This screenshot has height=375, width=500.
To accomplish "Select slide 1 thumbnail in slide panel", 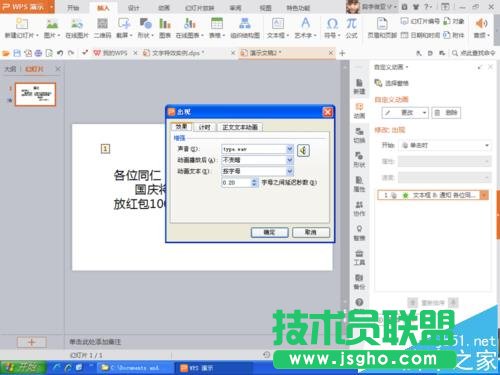I will tap(35, 95).
